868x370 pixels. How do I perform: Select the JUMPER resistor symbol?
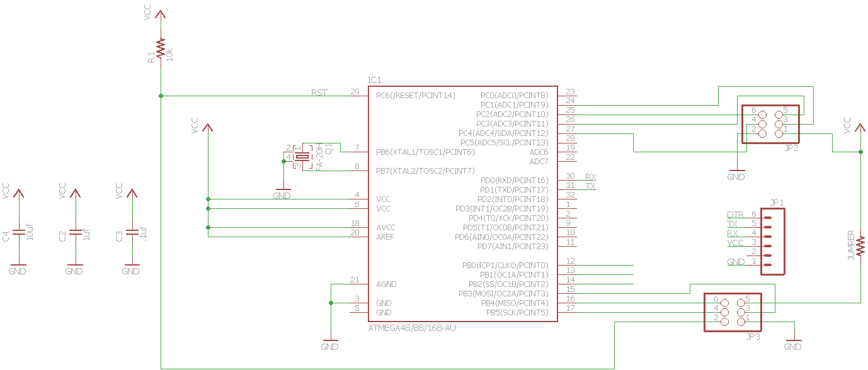[x=860, y=246]
